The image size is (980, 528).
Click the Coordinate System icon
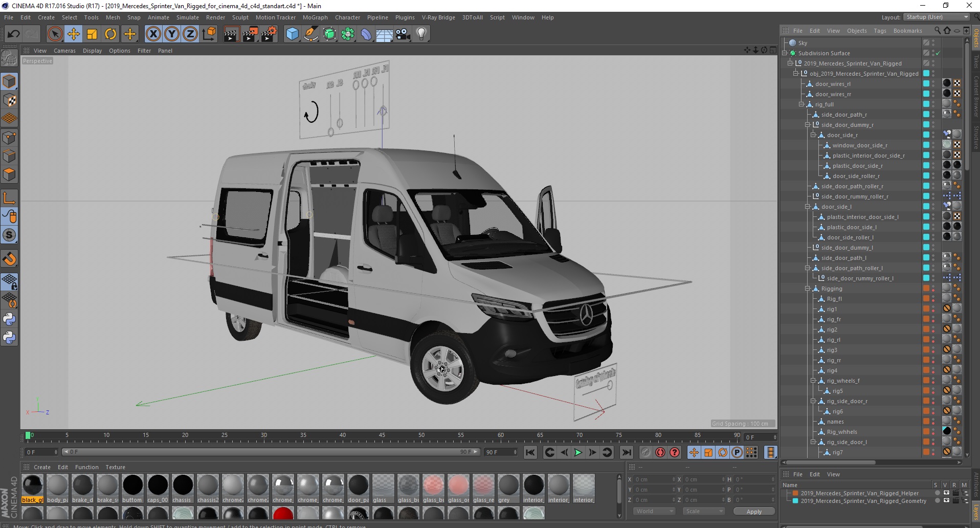(x=209, y=34)
